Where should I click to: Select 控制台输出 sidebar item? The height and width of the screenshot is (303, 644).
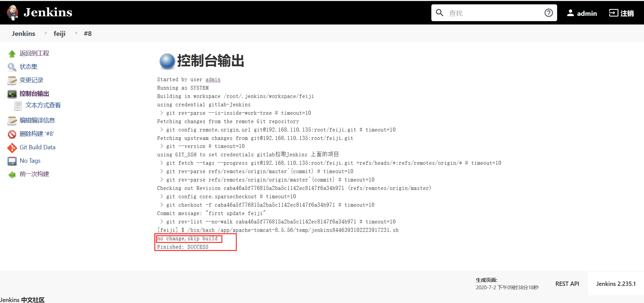[34, 94]
